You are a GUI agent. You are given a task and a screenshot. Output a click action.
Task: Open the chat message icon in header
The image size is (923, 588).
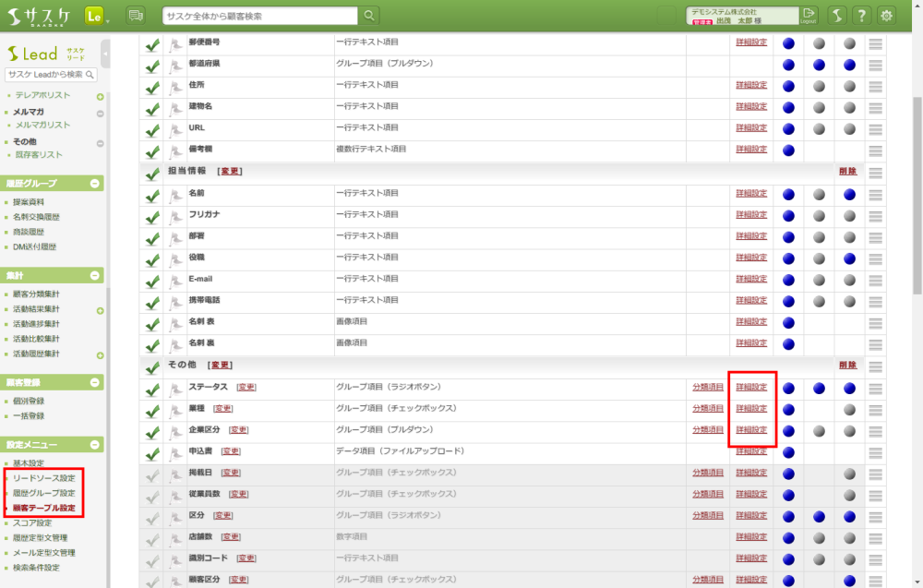click(136, 16)
